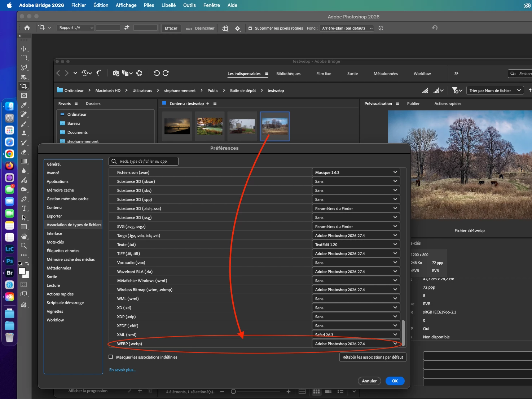
Task: Select the Object Selection tool
Action: 24,77
